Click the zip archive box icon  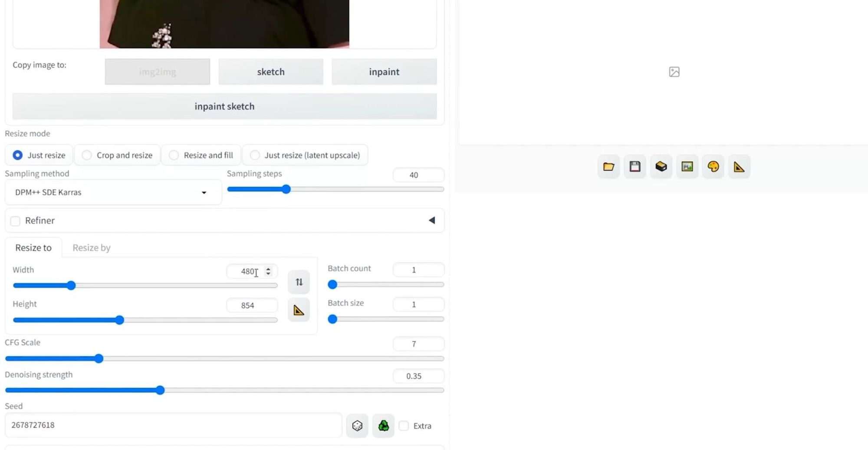(661, 166)
